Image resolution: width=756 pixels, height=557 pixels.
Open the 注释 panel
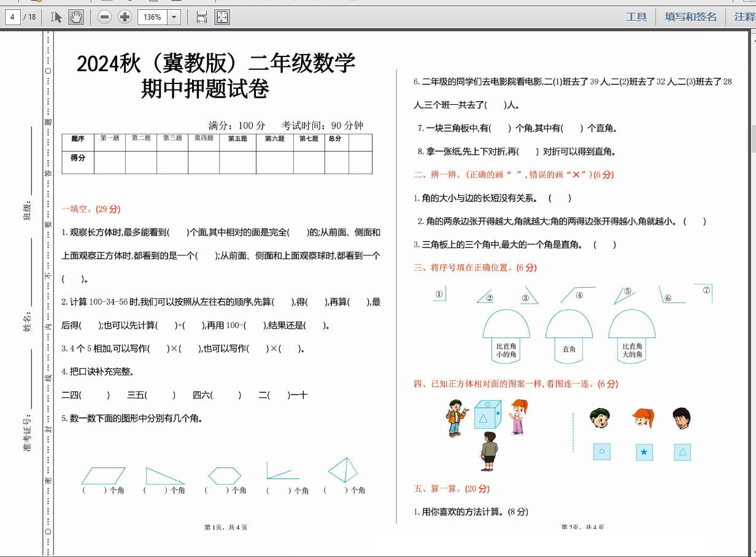tap(745, 17)
